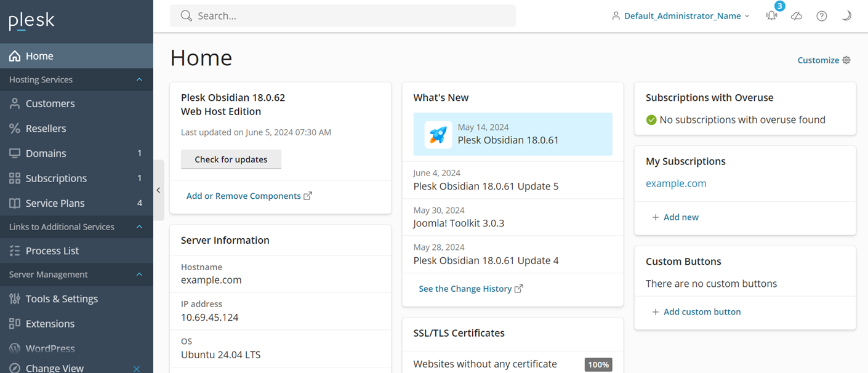Open the Default_Administrator_Name account dropdown
868x373 pixels.
click(681, 16)
